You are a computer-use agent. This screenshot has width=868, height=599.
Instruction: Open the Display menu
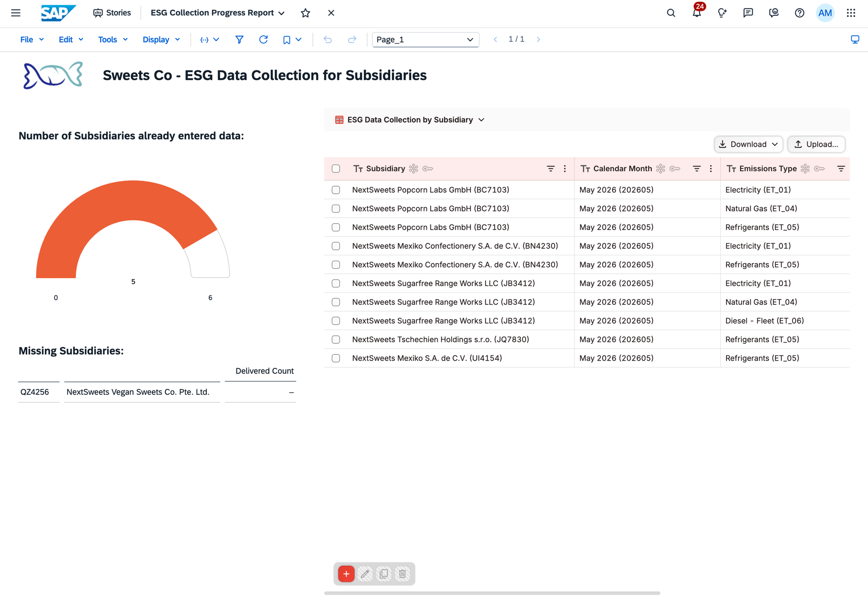coord(161,40)
